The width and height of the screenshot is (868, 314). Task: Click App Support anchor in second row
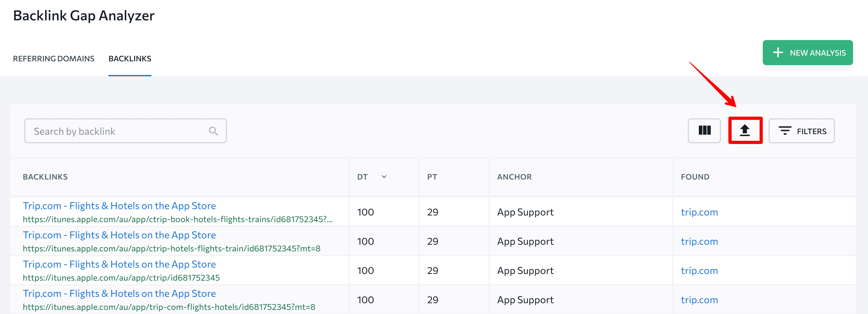coord(525,242)
